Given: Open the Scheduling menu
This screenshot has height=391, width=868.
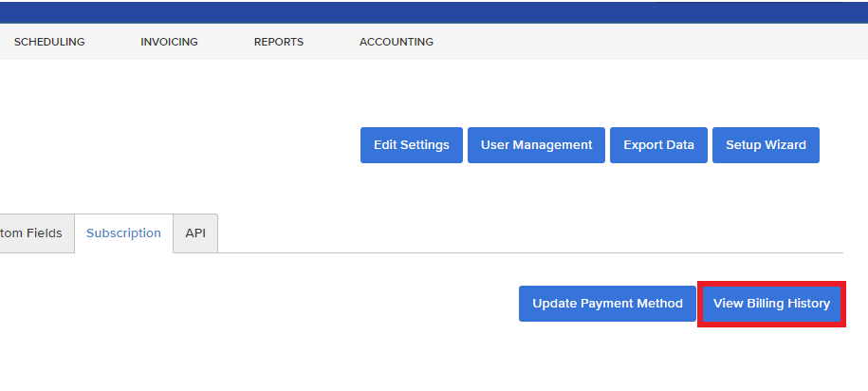Looking at the screenshot, I should (49, 42).
